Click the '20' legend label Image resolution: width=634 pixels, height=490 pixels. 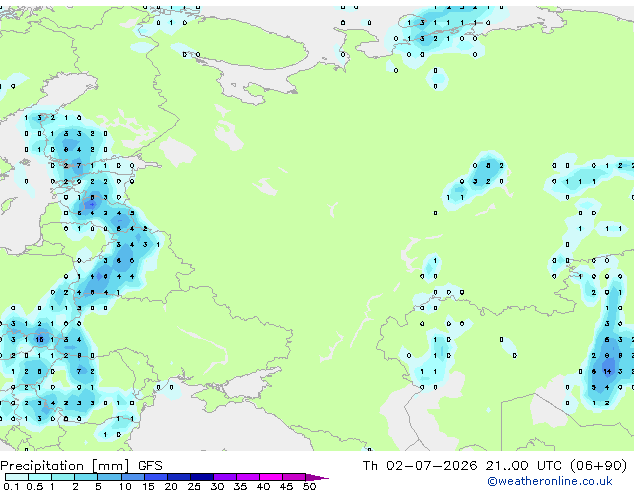171,486
